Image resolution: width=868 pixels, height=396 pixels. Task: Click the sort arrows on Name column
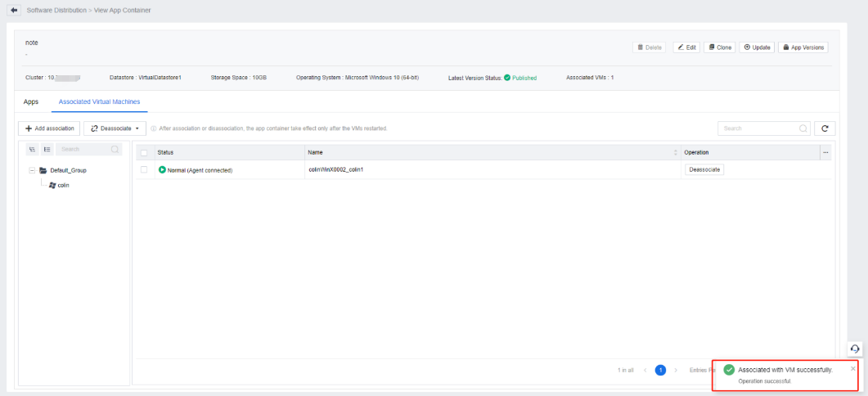(675, 152)
